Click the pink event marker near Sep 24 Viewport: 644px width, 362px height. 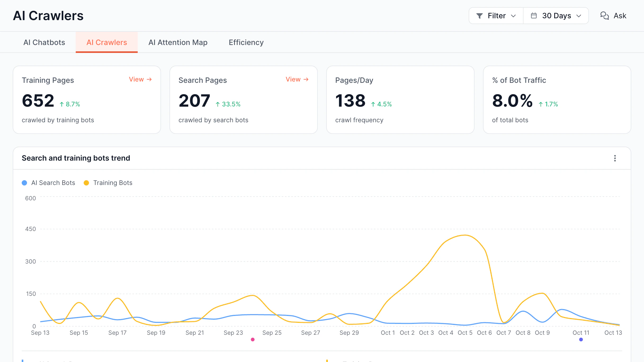(253, 340)
